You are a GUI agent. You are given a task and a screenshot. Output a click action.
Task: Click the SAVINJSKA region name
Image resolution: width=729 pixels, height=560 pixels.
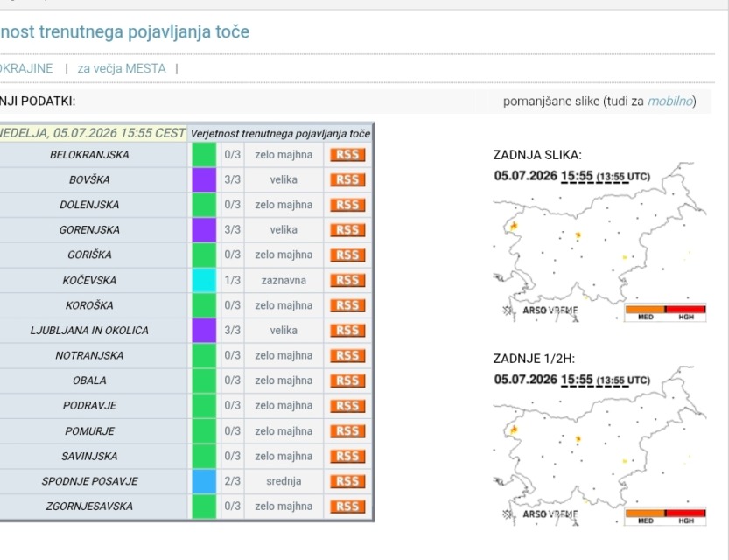point(89,456)
